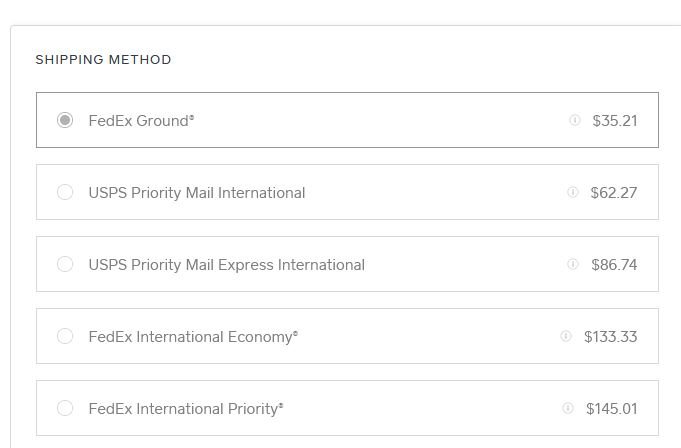681x448 pixels.
Task: Click the $35.21 shipping price
Action: [615, 121]
